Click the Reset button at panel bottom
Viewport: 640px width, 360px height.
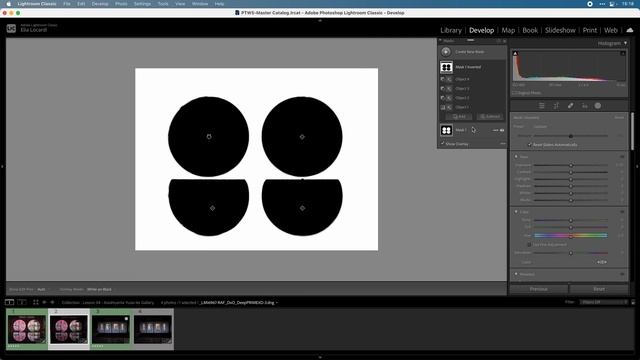coord(599,289)
